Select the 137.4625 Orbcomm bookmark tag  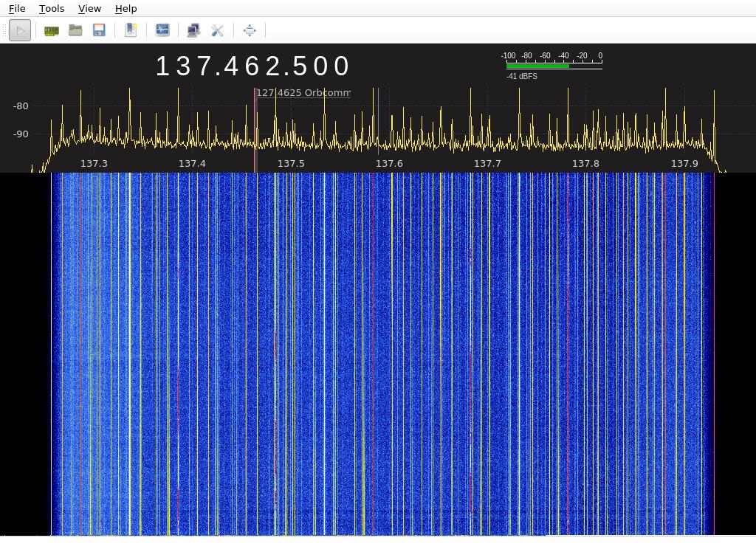pyautogui.click(x=303, y=93)
